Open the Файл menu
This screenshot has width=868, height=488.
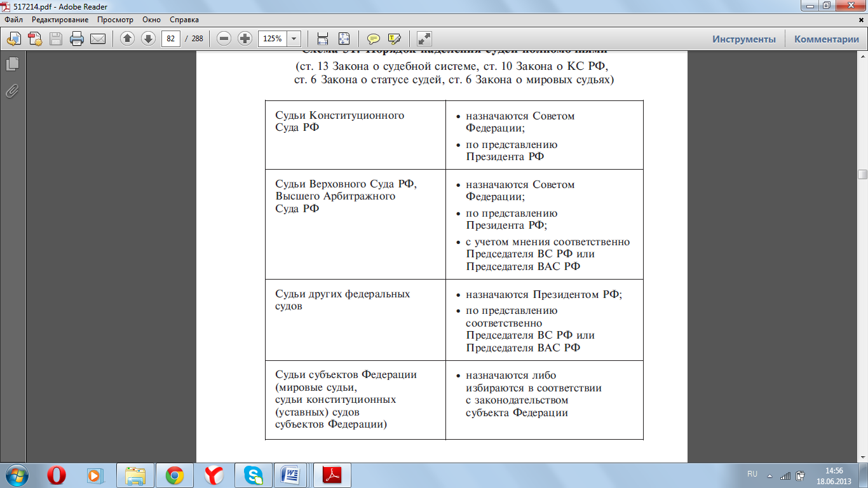(x=13, y=20)
